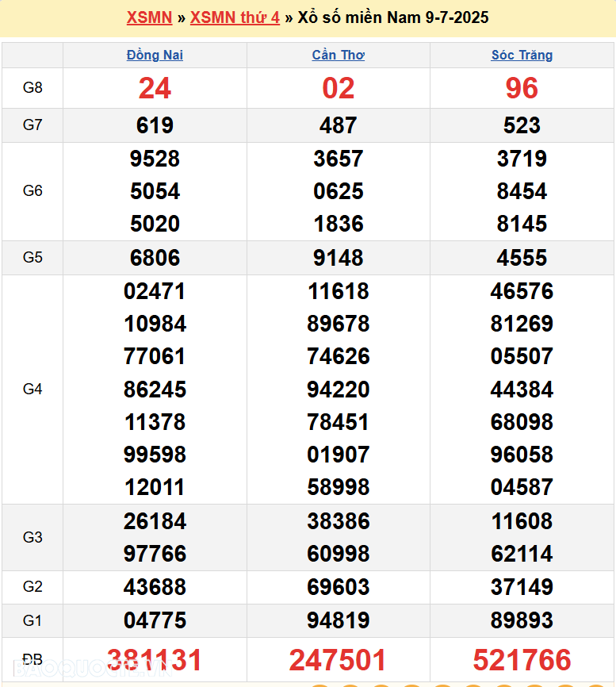Click the G7 number 619
The height and width of the screenshot is (687, 616).
coord(155,125)
